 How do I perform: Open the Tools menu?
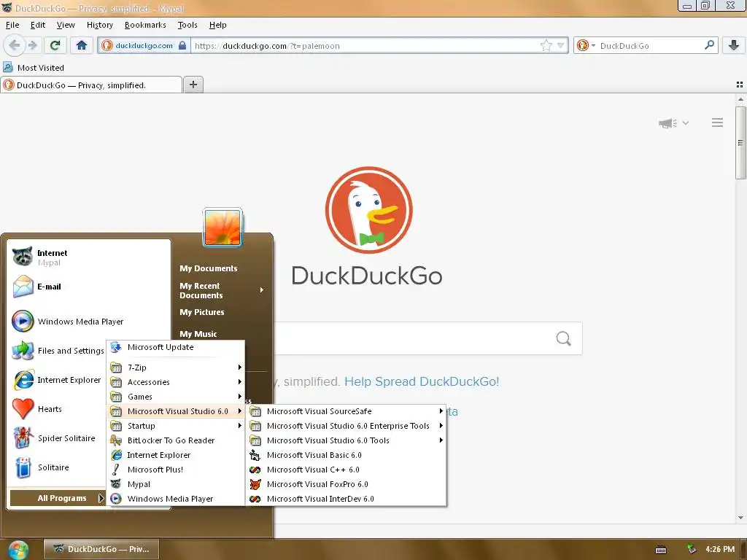click(x=187, y=25)
